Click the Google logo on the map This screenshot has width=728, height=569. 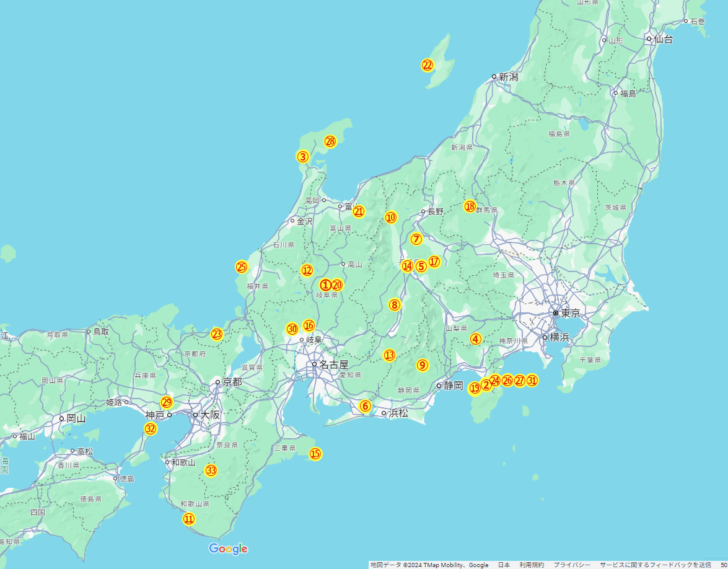(x=228, y=549)
